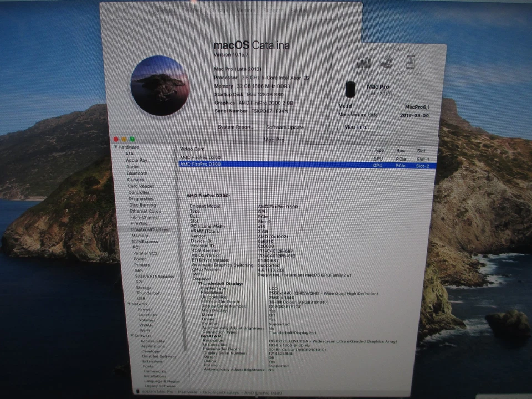Click the Mac Info button in coconutBattery
Image resolution: width=532 pixels, height=399 pixels.
(356, 127)
